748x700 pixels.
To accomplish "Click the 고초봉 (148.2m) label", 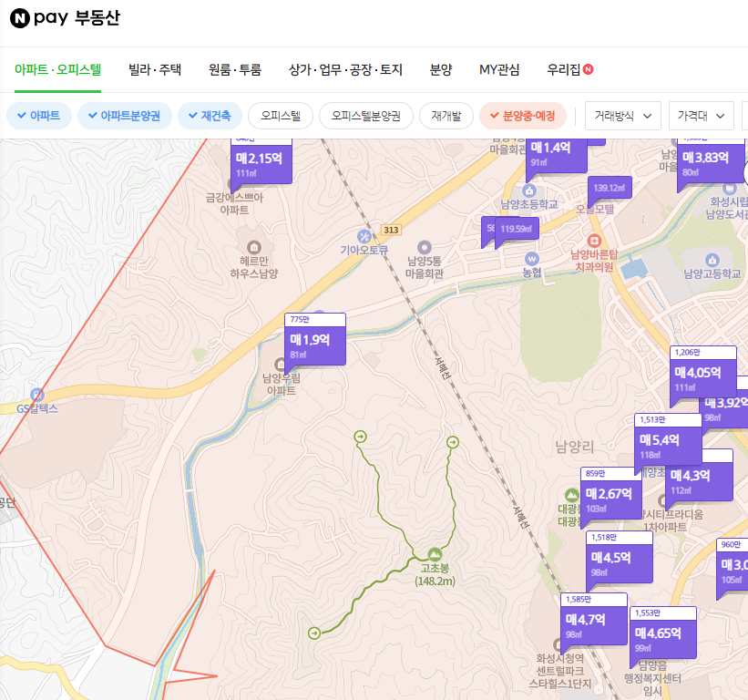I will [435, 574].
